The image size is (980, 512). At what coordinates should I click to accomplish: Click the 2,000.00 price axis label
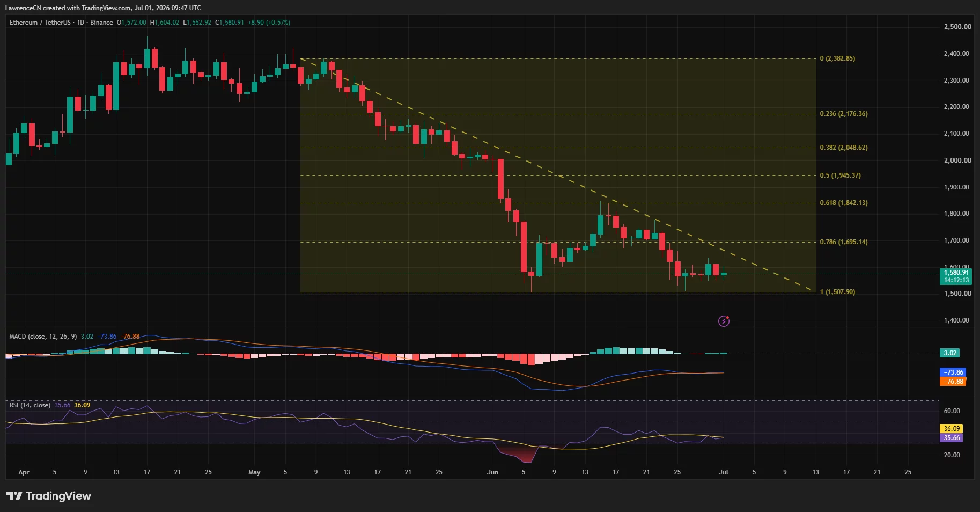(x=957, y=160)
